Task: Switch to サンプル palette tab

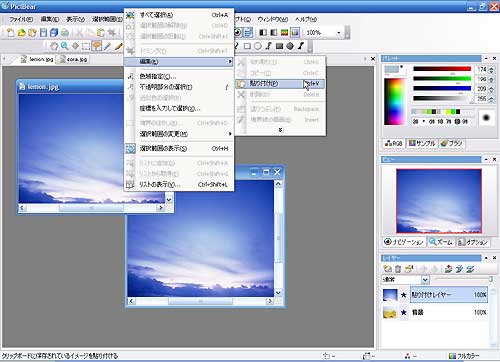Action: point(422,143)
